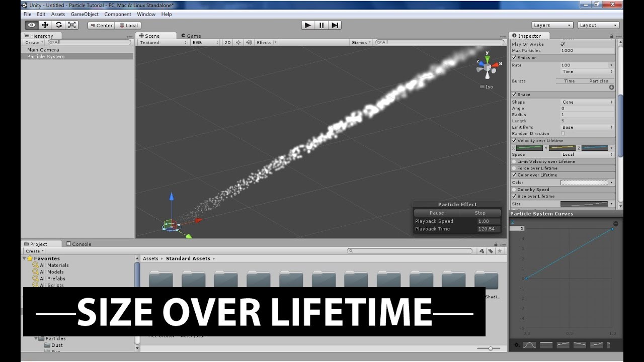Remove the Z curve with minus icon
Screen dimensions: 644x362
[x=616, y=223]
